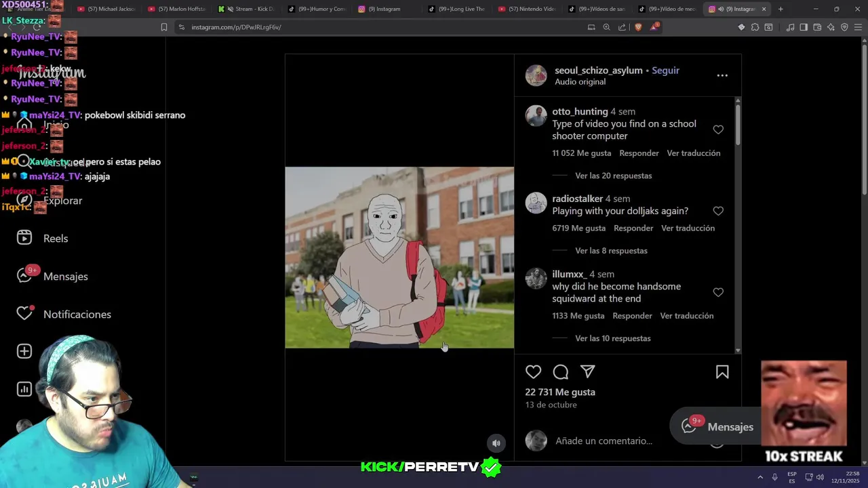Switch to the Videos de san TikTok tab
868x488 pixels.
point(596,9)
